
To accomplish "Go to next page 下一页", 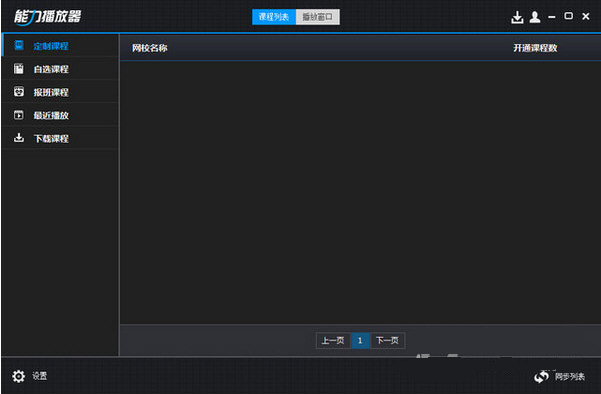I will (x=387, y=340).
